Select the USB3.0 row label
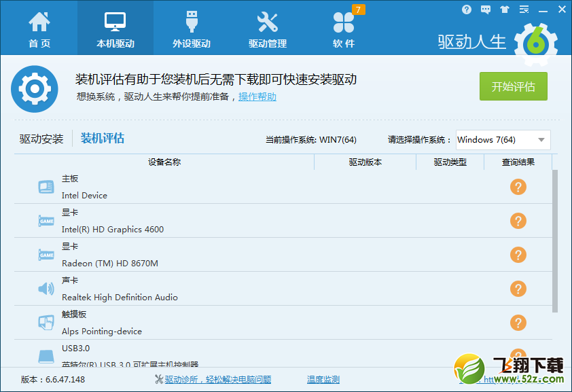 pyautogui.click(x=75, y=349)
